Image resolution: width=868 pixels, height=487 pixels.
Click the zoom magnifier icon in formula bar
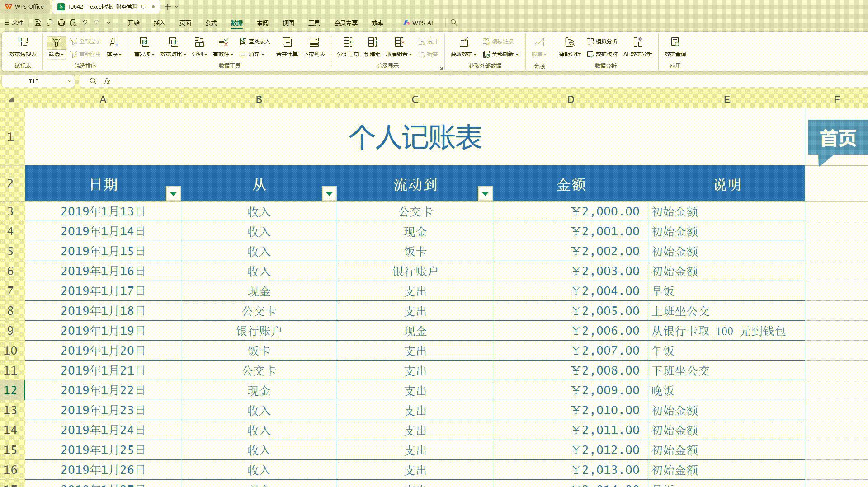point(93,81)
